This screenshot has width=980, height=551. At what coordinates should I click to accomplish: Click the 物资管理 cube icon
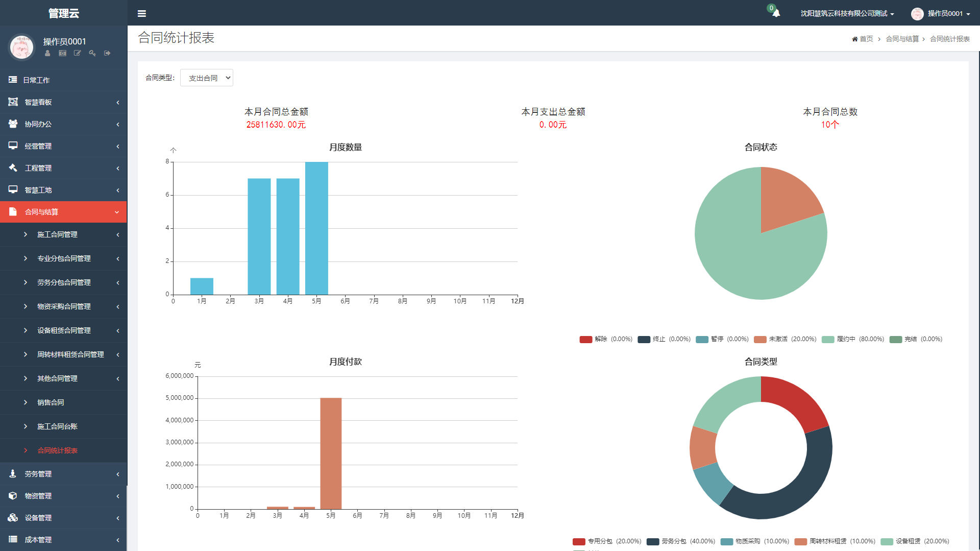13,496
